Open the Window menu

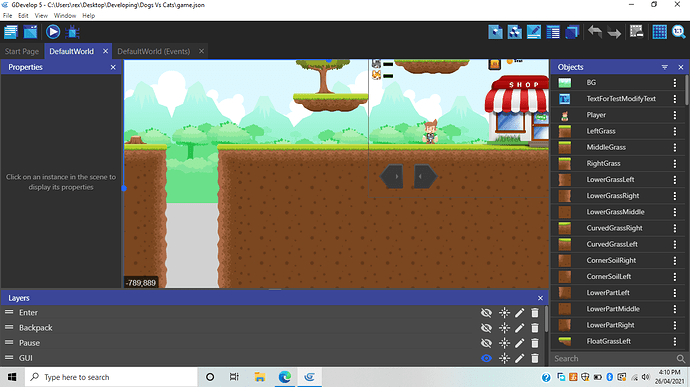(x=65, y=15)
